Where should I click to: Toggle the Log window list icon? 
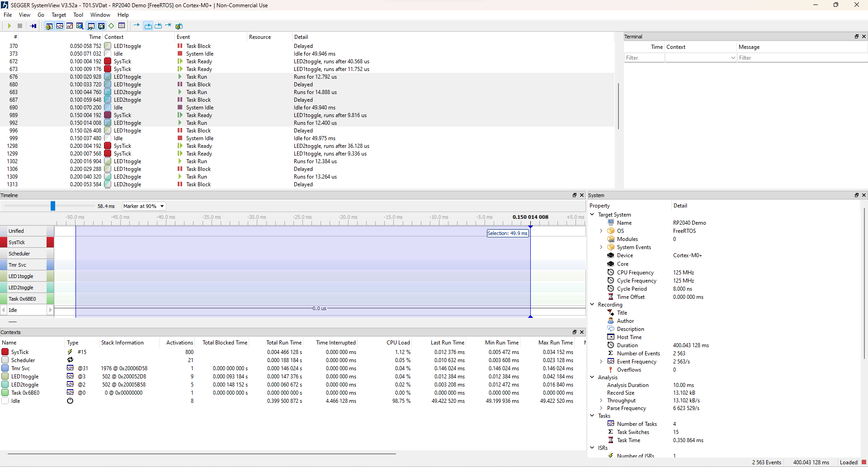pos(122,26)
